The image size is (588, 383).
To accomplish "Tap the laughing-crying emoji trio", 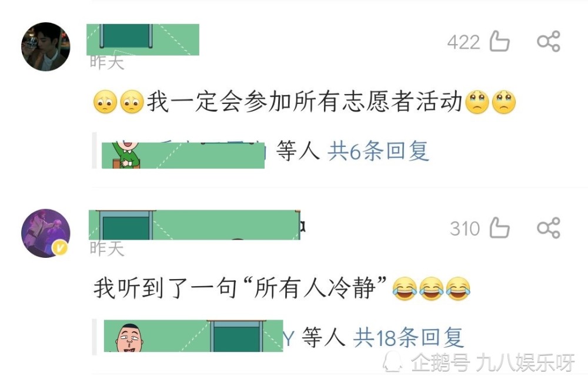I will [431, 288].
